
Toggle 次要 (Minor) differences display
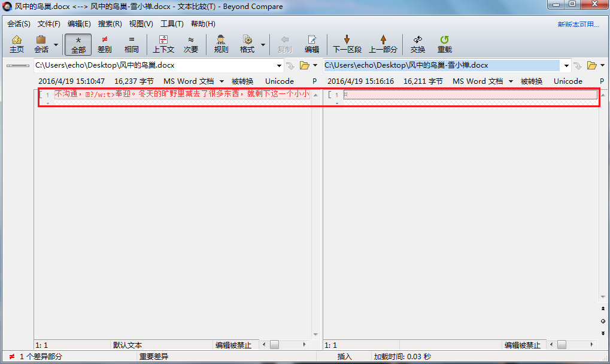point(191,44)
